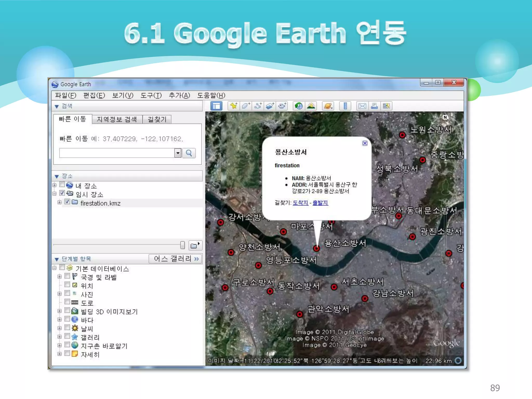Click the print icon in toolbar
Screen dimensions: 532x399
click(x=374, y=106)
